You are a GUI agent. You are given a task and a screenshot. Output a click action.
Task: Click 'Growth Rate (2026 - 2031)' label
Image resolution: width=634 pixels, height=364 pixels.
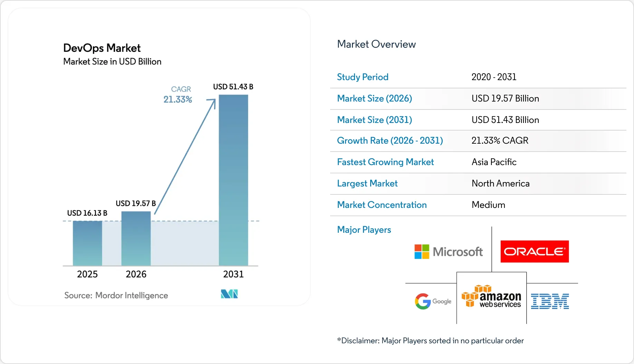click(390, 141)
